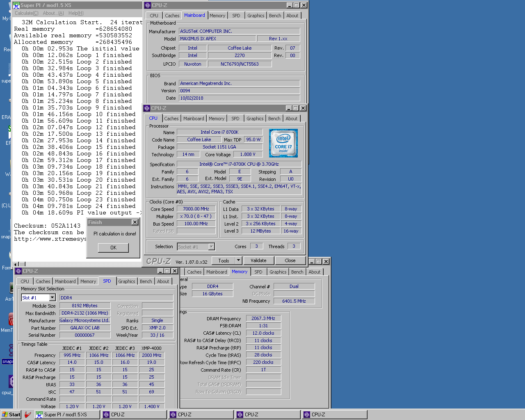The height and width of the screenshot is (420, 525).
Task: Click the Bus Speed 100.00 MHz value
Action: click(x=196, y=224)
